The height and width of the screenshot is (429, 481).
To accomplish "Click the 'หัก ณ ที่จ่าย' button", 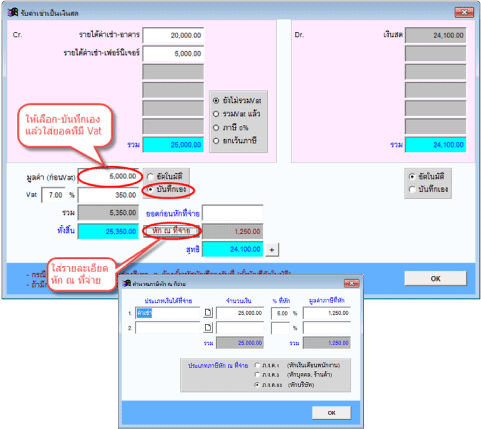I will coord(171,231).
